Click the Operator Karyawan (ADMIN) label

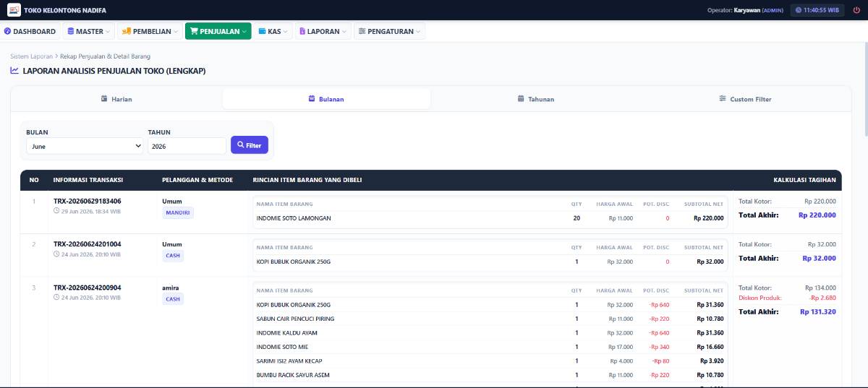[745, 10]
